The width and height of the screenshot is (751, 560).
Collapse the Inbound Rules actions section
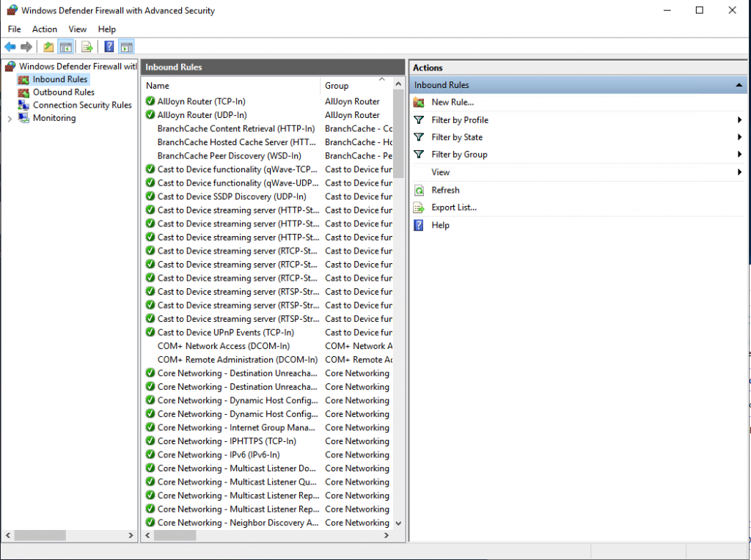(x=739, y=85)
